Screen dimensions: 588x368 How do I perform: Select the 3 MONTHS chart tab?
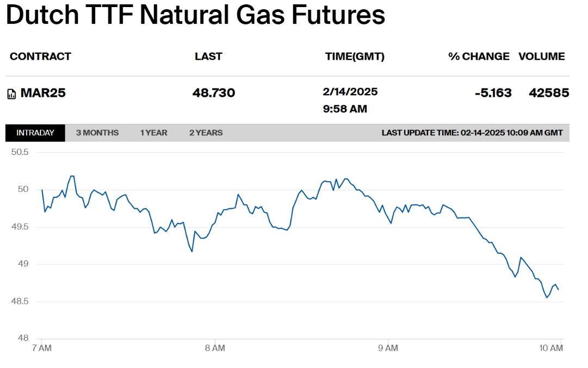(x=97, y=133)
